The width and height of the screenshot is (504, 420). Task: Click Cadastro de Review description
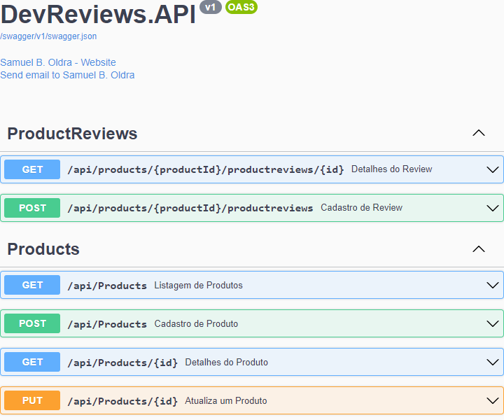(362, 208)
